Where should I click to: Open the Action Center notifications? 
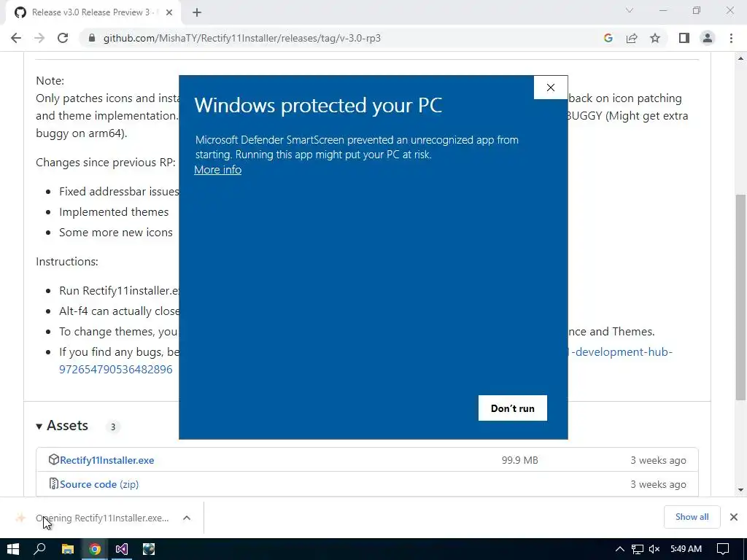pos(723,549)
